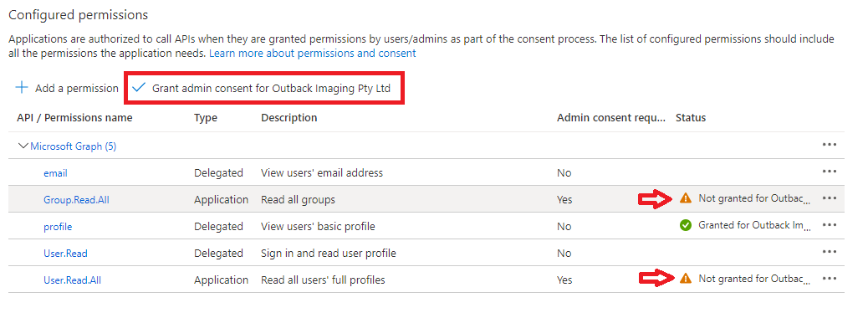Open the User.Read.All permission link
Viewport: 868px width, 313px height.
[x=73, y=280]
